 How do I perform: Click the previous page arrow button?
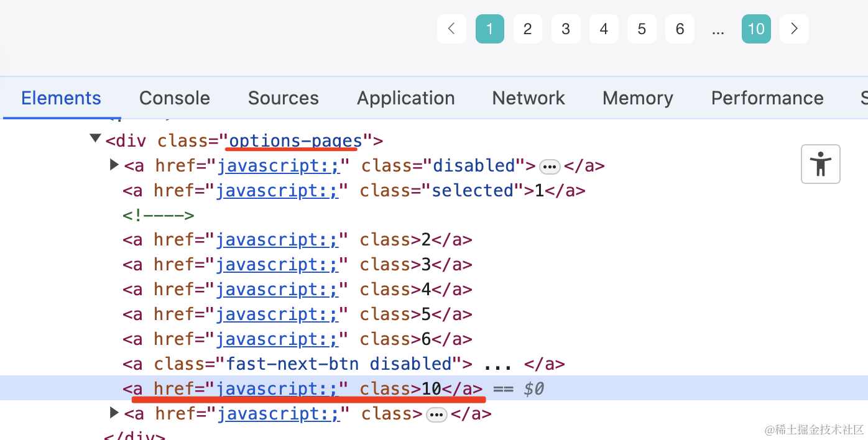click(x=451, y=29)
